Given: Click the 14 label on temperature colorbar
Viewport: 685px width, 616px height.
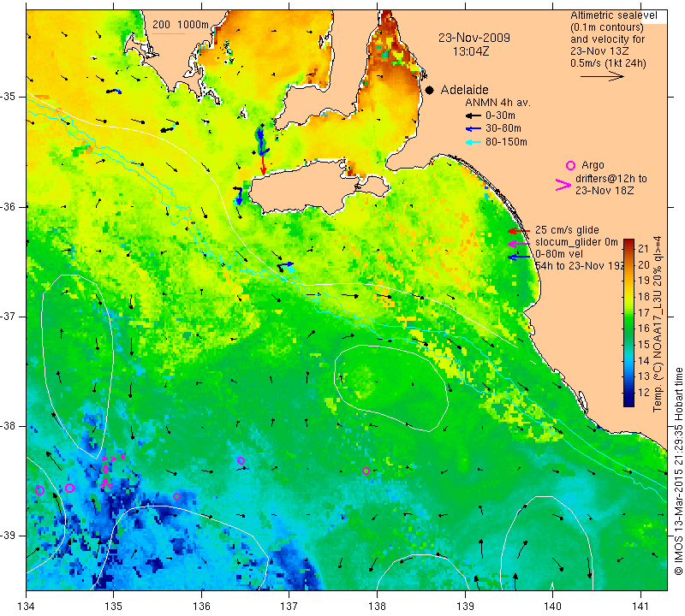Looking at the screenshot, I should point(644,360).
